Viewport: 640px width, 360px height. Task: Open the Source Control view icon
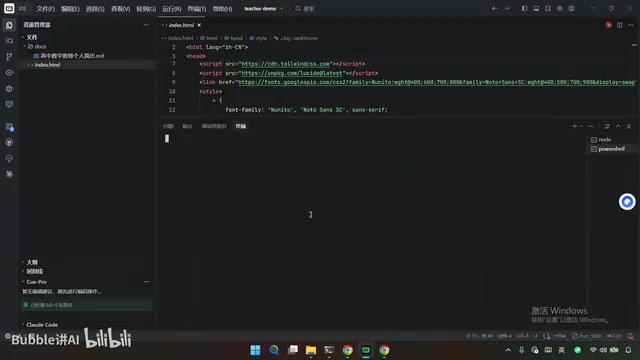click(x=9, y=57)
